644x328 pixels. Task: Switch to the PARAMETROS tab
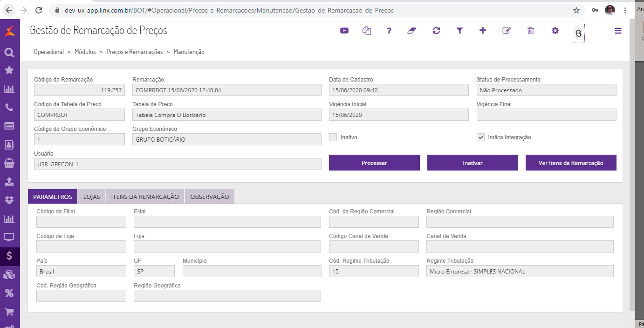click(x=53, y=197)
